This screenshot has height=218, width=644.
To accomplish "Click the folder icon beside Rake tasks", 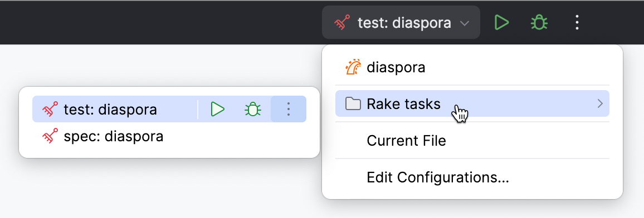I will pyautogui.click(x=353, y=103).
